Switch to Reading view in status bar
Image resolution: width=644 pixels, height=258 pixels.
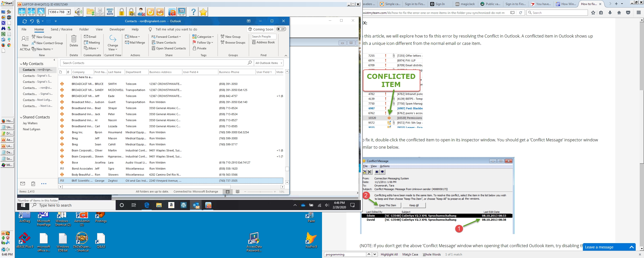pos(237,192)
